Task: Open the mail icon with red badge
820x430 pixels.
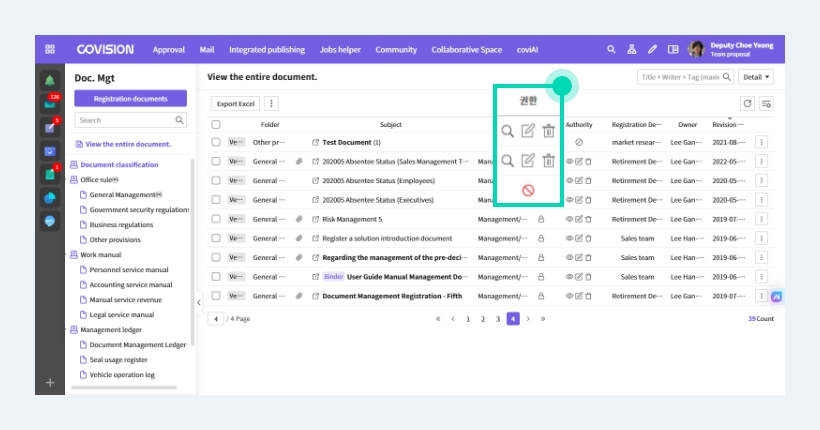Action: tap(51, 103)
